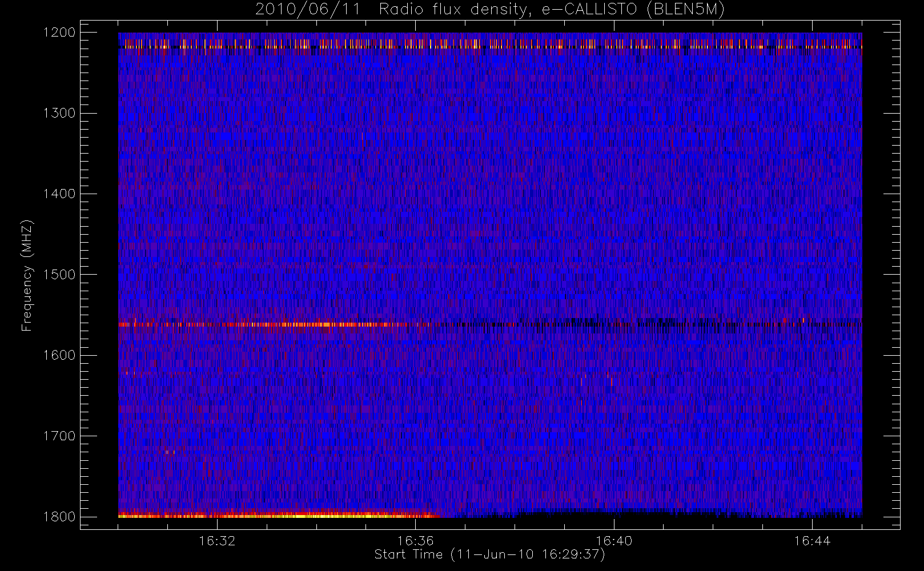924x571 pixels.
Task: Click the 16:32 time tick label
Action: coord(217,541)
